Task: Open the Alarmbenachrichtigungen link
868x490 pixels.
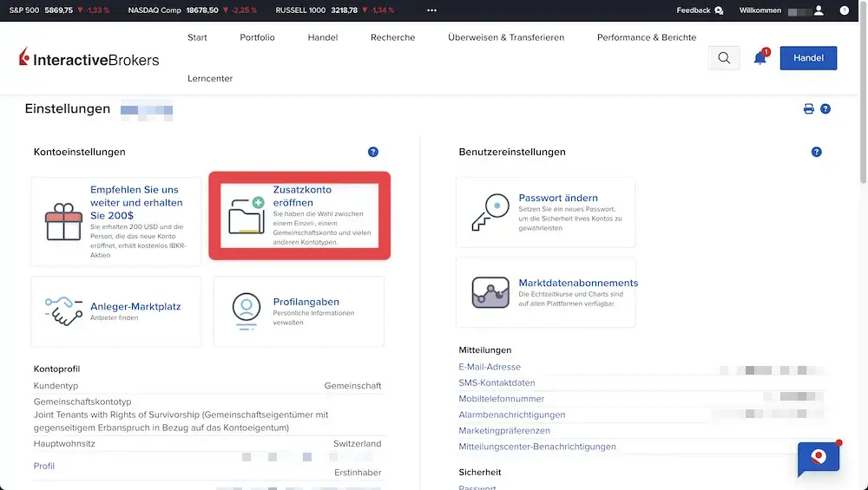Action: click(x=512, y=415)
